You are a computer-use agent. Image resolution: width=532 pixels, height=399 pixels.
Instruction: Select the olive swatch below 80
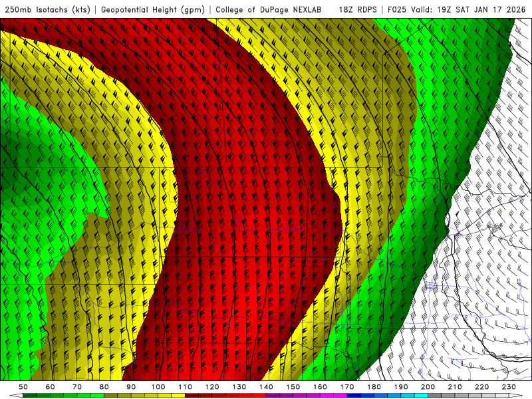coord(110,396)
